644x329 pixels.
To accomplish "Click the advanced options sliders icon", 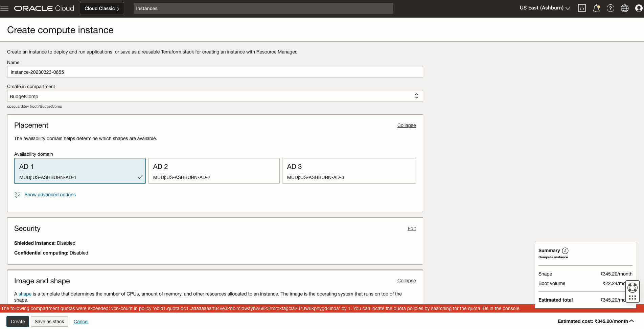I will [x=18, y=195].
